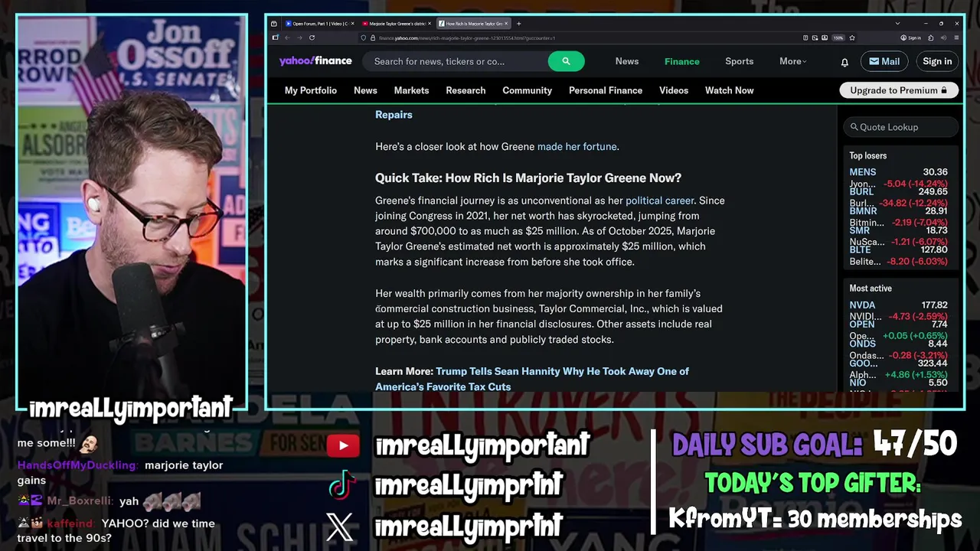The image size is (980, 551).
Task: Open the MENS ticker in Top losers
Action: 862,172
